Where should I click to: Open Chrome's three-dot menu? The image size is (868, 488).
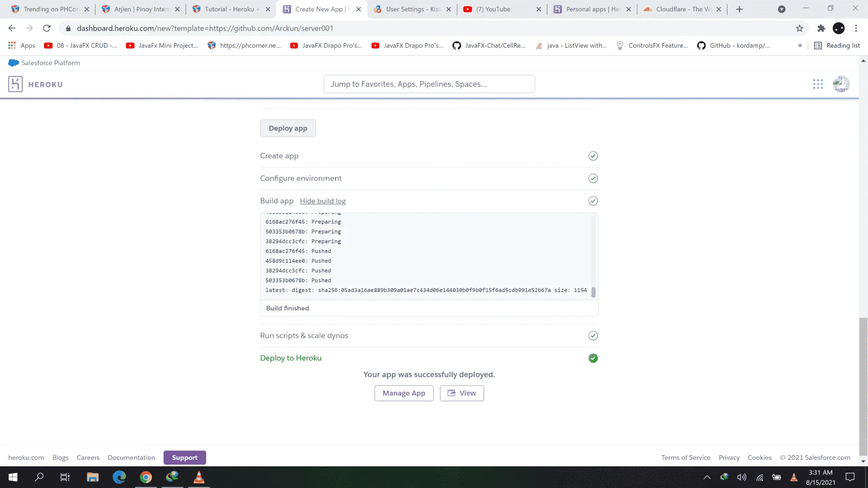(x=856, y=28)
